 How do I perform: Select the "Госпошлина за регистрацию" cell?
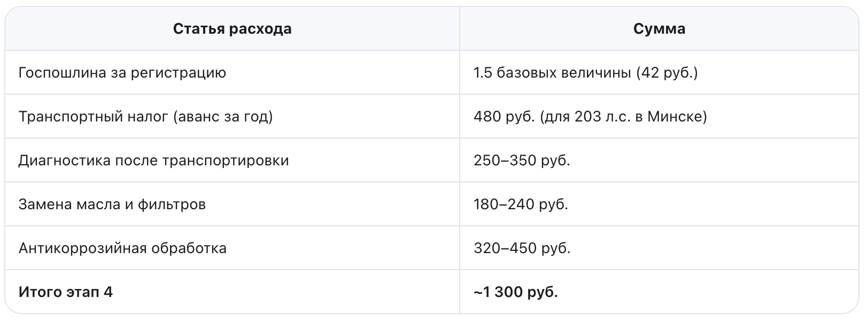click(x=122, y=73)
